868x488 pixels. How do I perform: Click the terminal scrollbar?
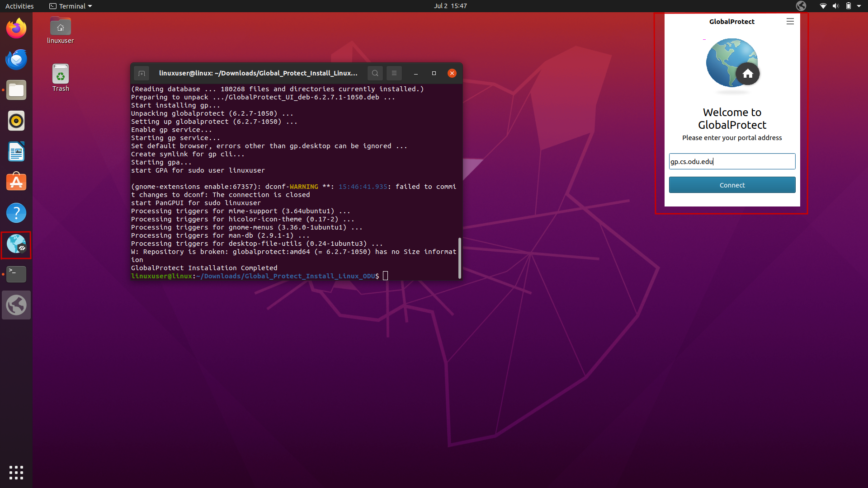click(460, 258)
